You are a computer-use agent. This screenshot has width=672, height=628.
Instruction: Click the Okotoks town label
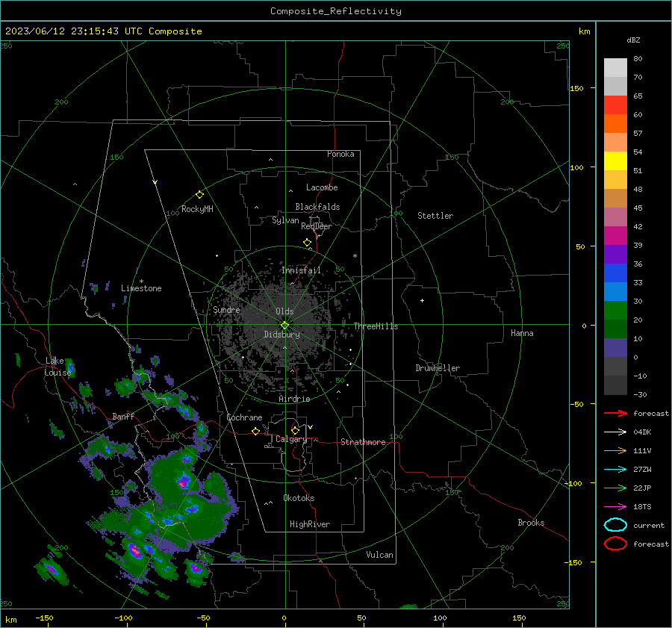pos(299,498)
